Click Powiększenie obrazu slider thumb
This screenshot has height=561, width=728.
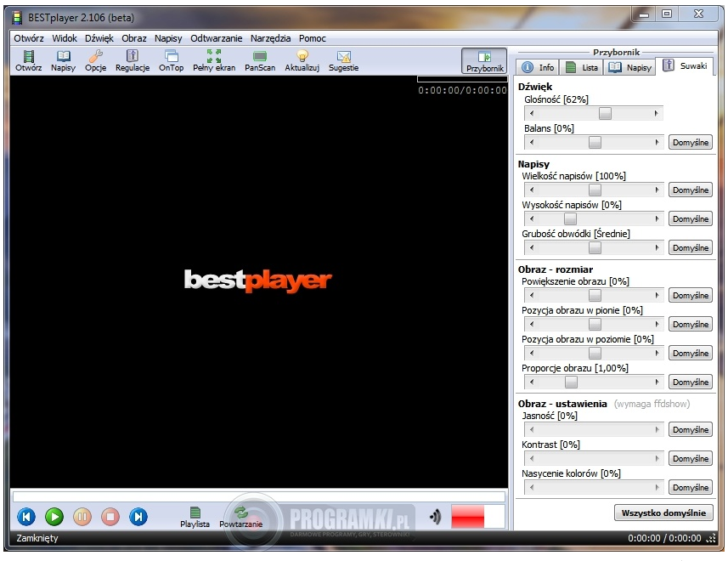tap(595, 295)
